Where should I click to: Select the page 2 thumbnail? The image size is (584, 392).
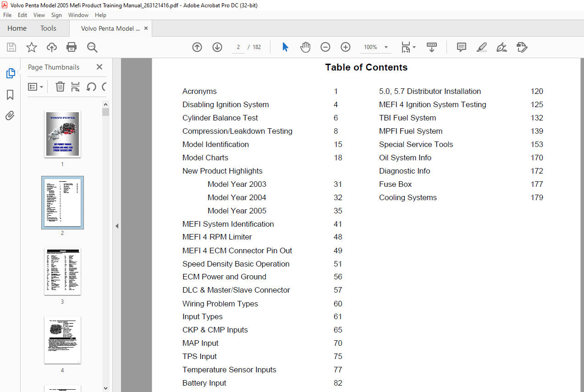[62, 202]
